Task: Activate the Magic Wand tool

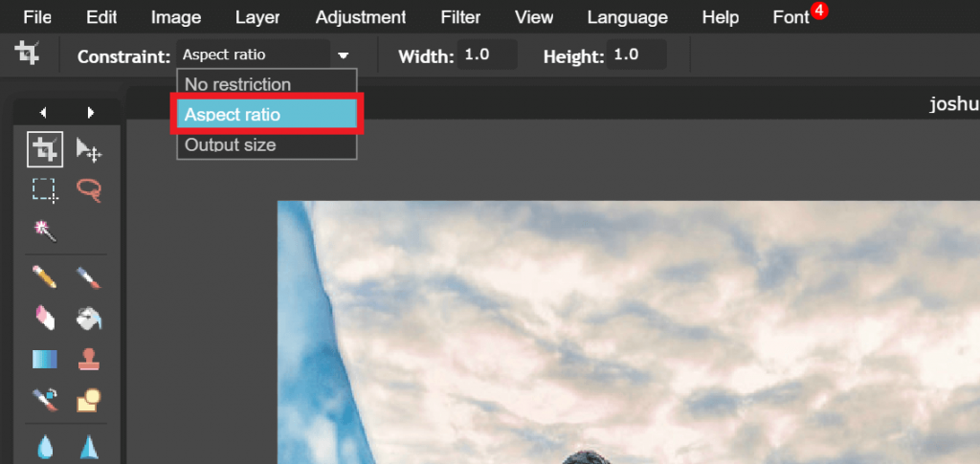Action: (45, 230)
